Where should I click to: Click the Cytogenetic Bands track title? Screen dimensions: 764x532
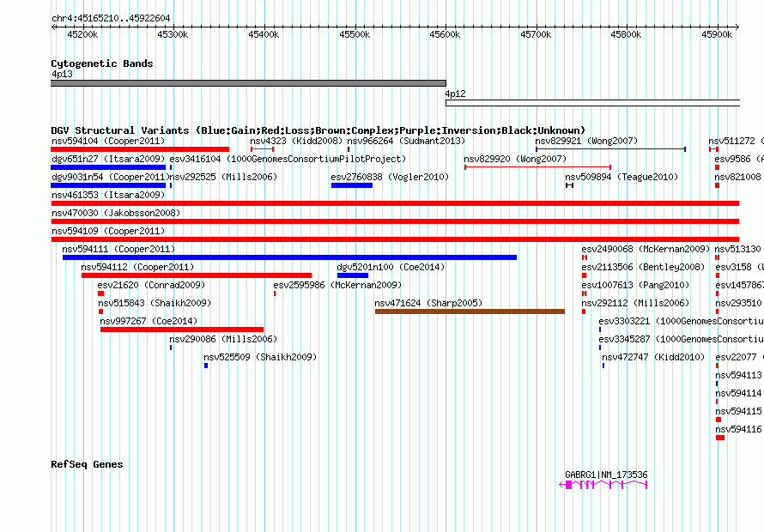pyautogui.click(x=102, y=63)
